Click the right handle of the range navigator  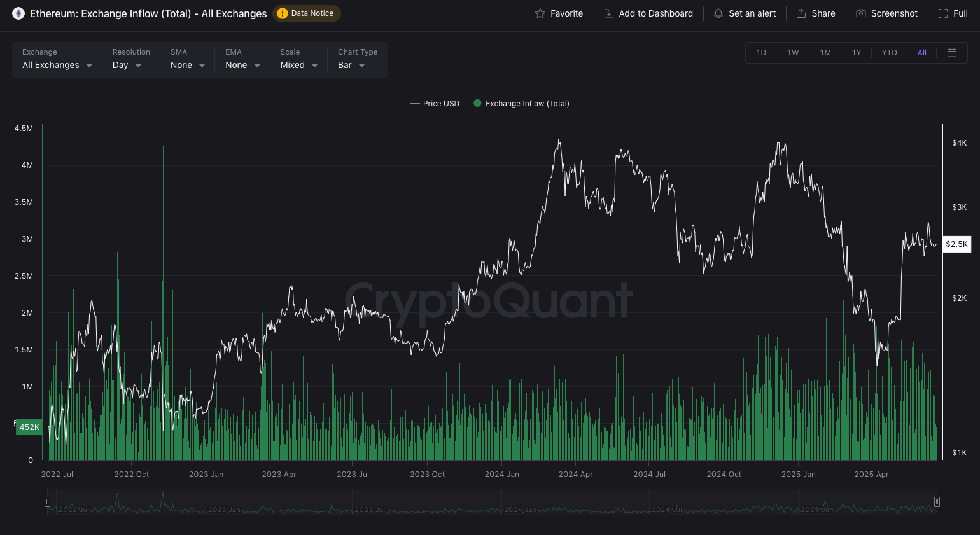(937, 502)
